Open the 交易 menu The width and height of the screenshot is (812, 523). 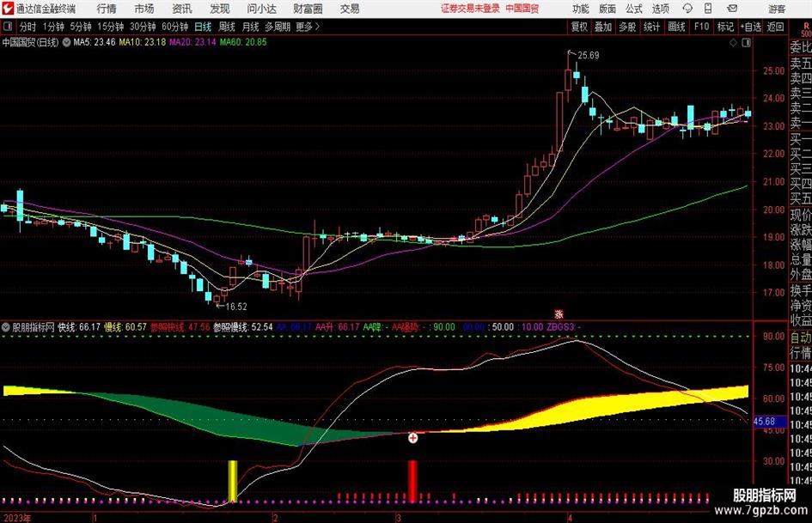350,9
